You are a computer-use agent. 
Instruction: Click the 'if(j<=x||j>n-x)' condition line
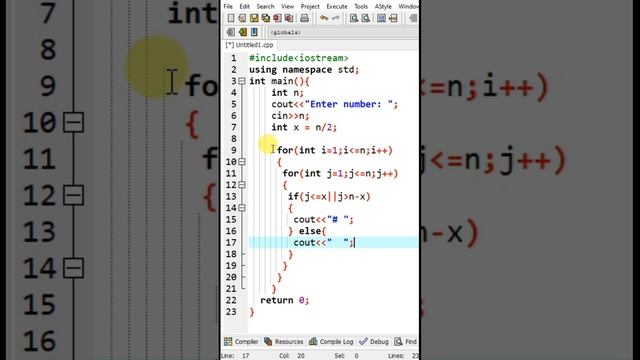click(329, 197)
